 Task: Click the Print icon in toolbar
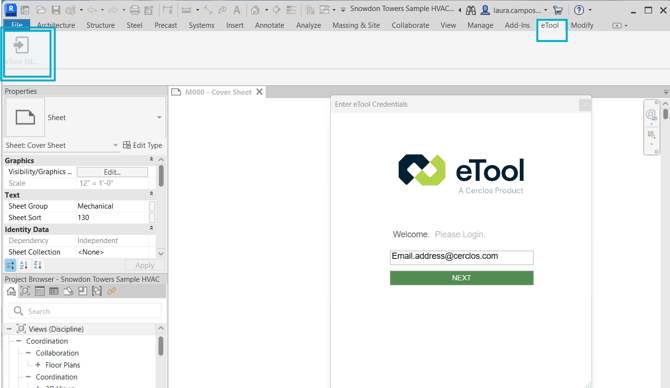pos(135,10)
